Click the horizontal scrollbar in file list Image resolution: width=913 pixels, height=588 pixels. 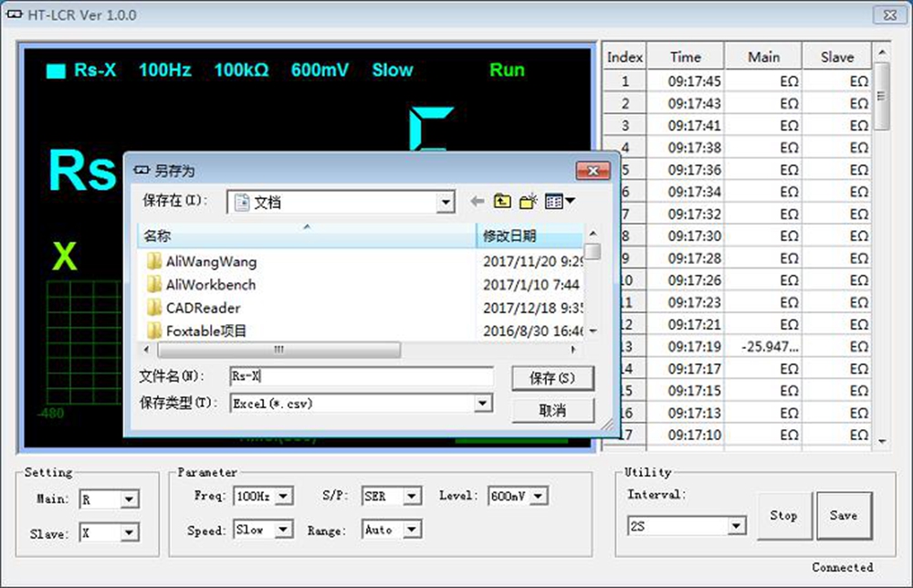(x=278, y=350)
